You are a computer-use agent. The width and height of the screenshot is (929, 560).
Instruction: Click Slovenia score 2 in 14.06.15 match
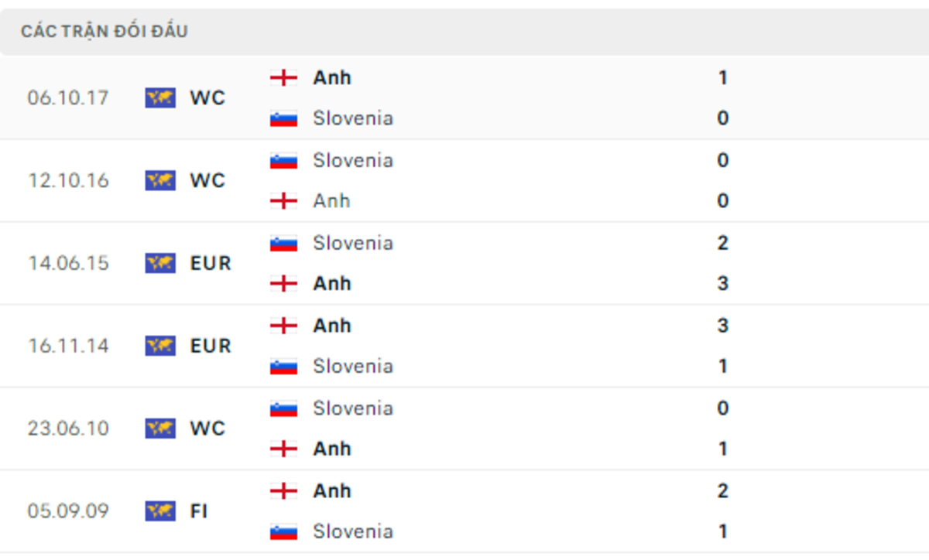722,243
